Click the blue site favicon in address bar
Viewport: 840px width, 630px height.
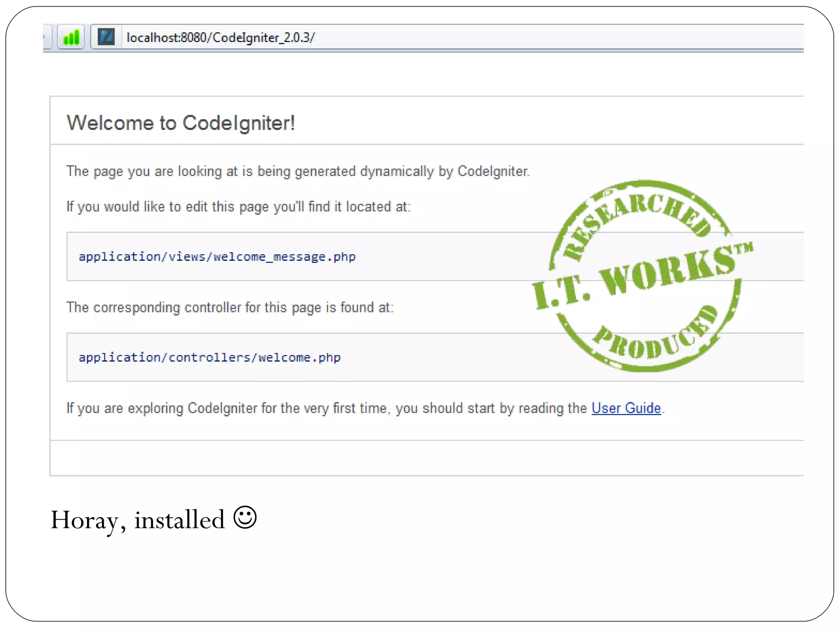coord(106,37)
